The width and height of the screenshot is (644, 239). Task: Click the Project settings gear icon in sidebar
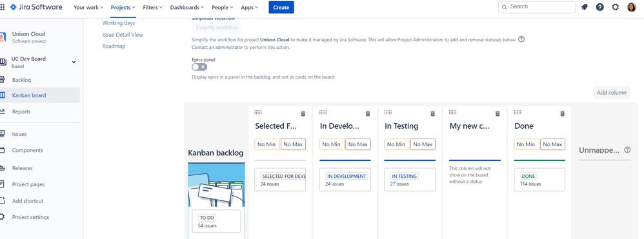3,217
